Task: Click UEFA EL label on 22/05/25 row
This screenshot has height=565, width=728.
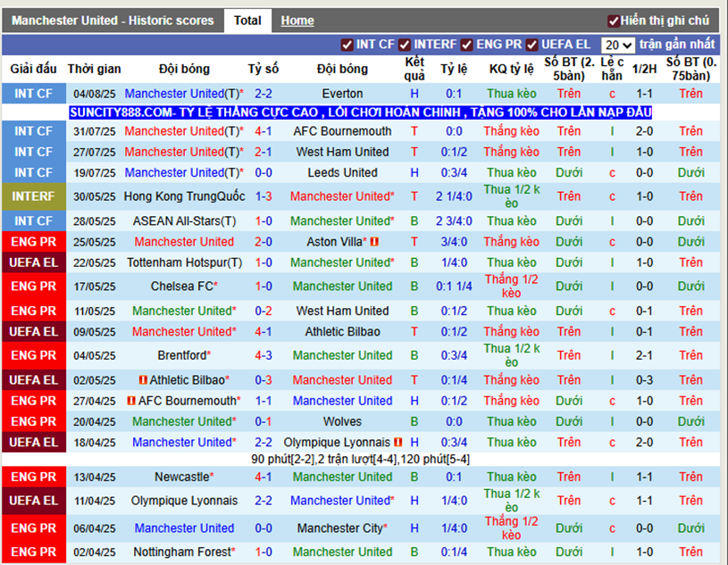Action: tap(33, 262)
